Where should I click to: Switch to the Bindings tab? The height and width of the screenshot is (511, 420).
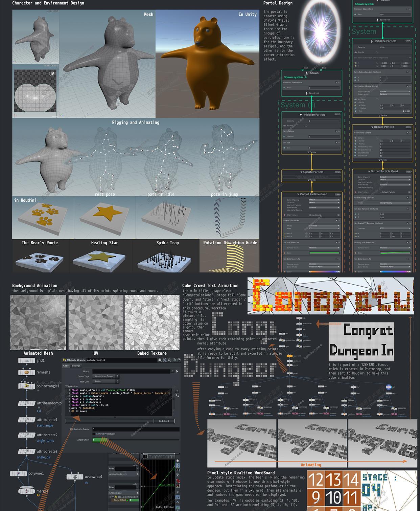(x=76, y=365)
